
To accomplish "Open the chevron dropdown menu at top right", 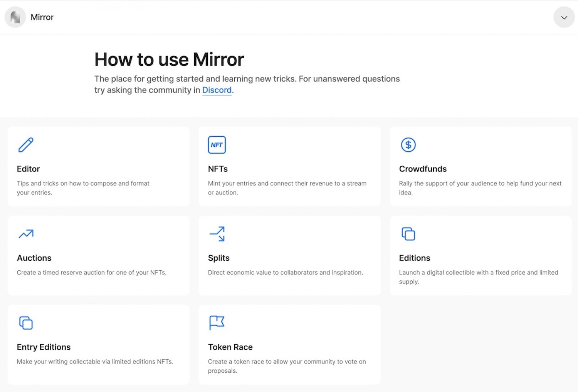I will (x=564, y=17).
